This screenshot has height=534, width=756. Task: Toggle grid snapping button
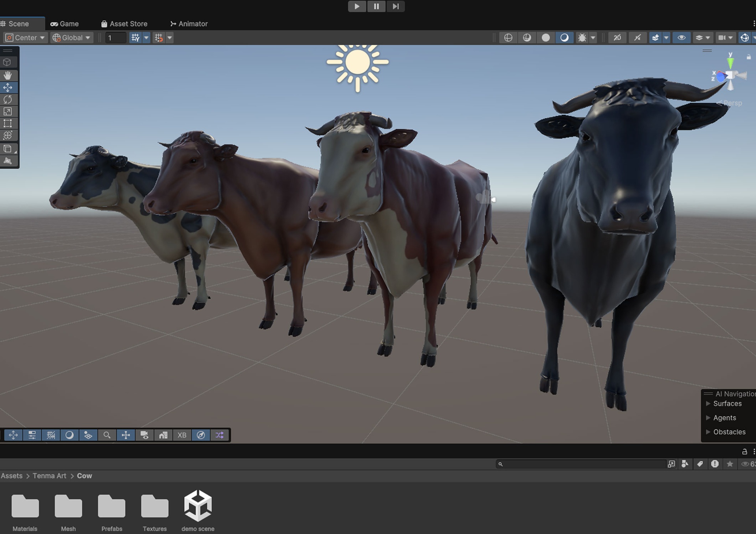pos(135,37)
